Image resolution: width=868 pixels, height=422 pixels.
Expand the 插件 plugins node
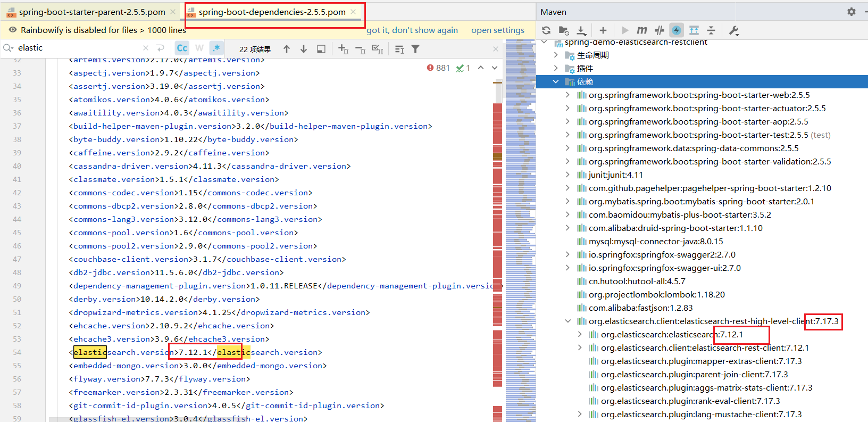(556, 68)
